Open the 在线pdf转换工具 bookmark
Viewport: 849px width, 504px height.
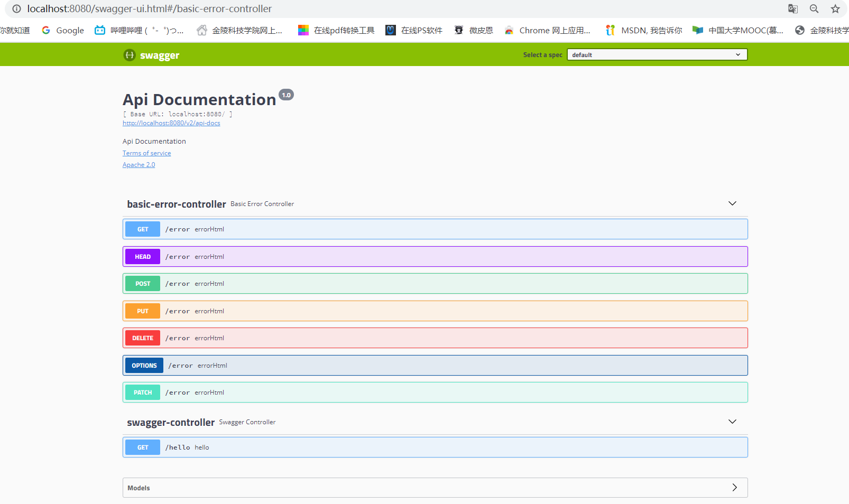click(x=336, y=30)
